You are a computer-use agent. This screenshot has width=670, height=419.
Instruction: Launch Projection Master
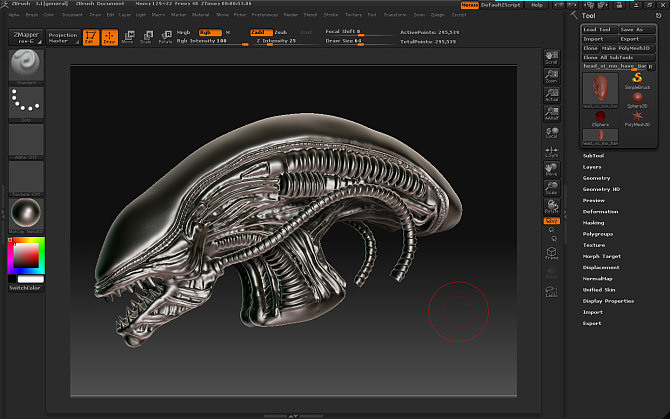[63, 38]
